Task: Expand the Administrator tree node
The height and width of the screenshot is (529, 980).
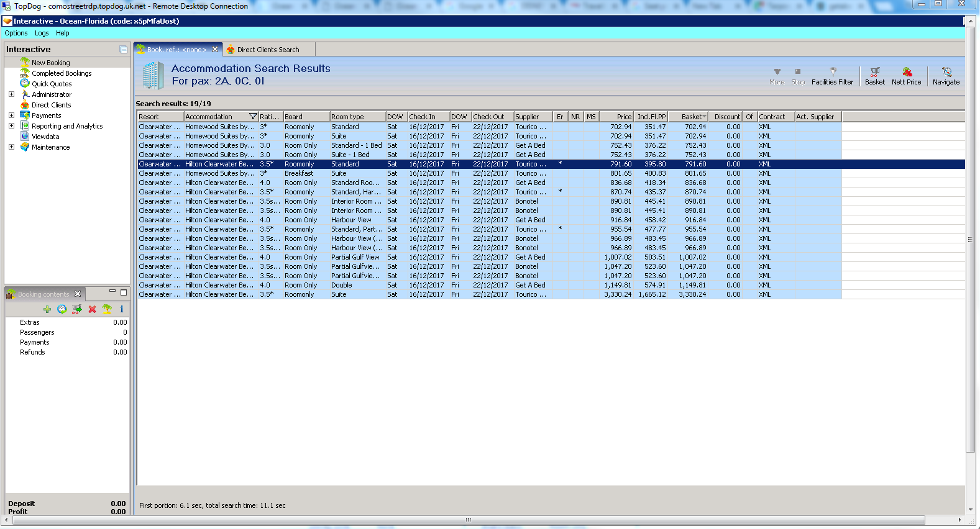Action: (x=11, y=94)
